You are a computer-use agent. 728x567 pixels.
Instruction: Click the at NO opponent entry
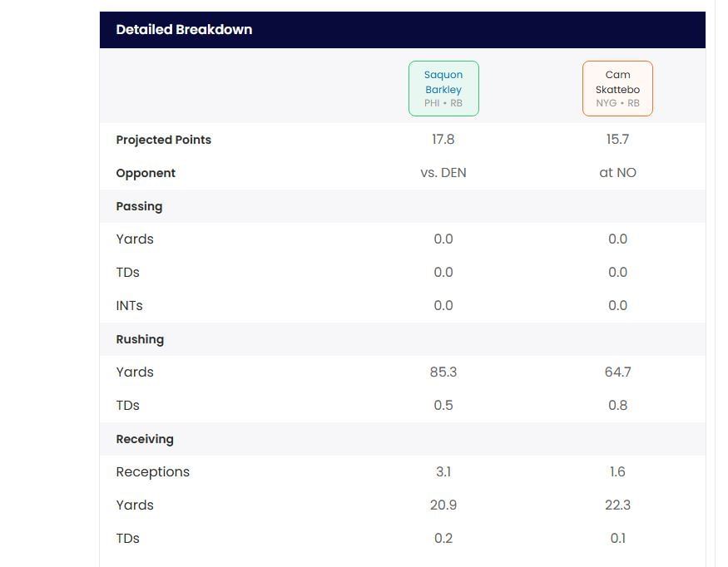pyautogui.click(x=617, y=173)
